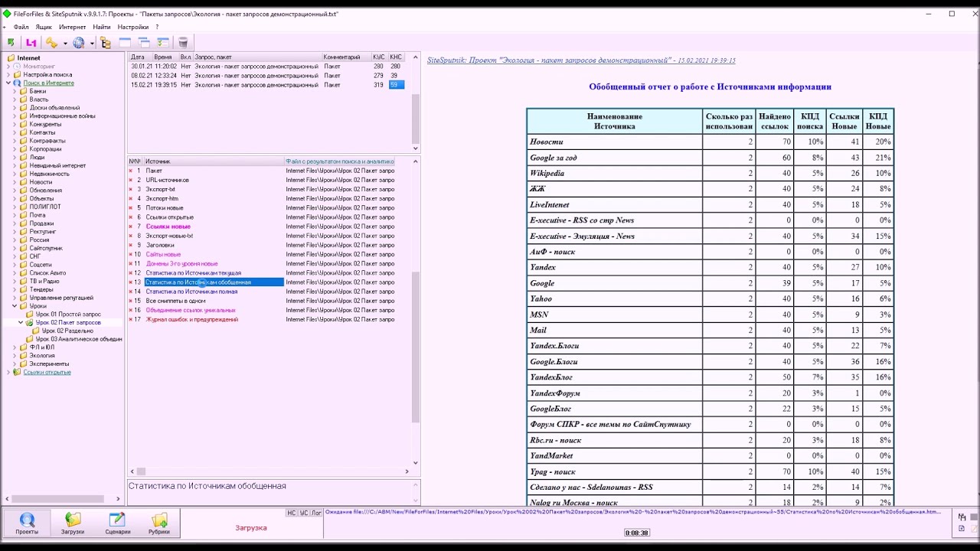The image size is (980, 551).
Task: Sort by the Дата column header
Action: [140, 57]
